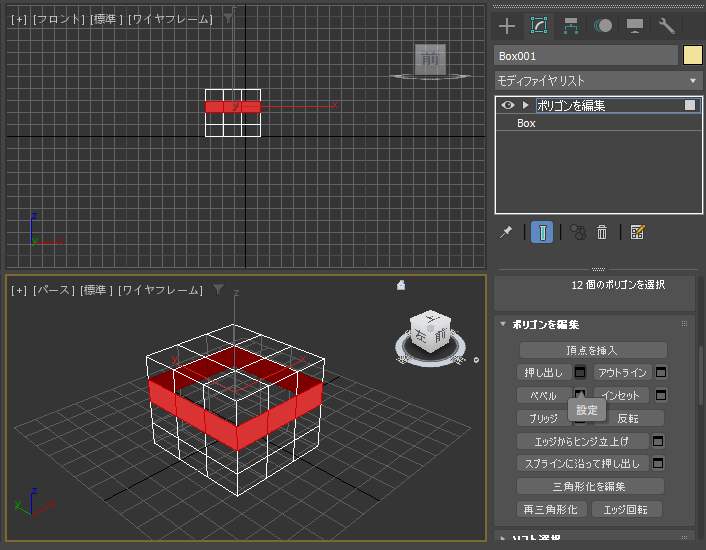Click the 12 個のポリゴンを選択 status text

click(618, 284)
